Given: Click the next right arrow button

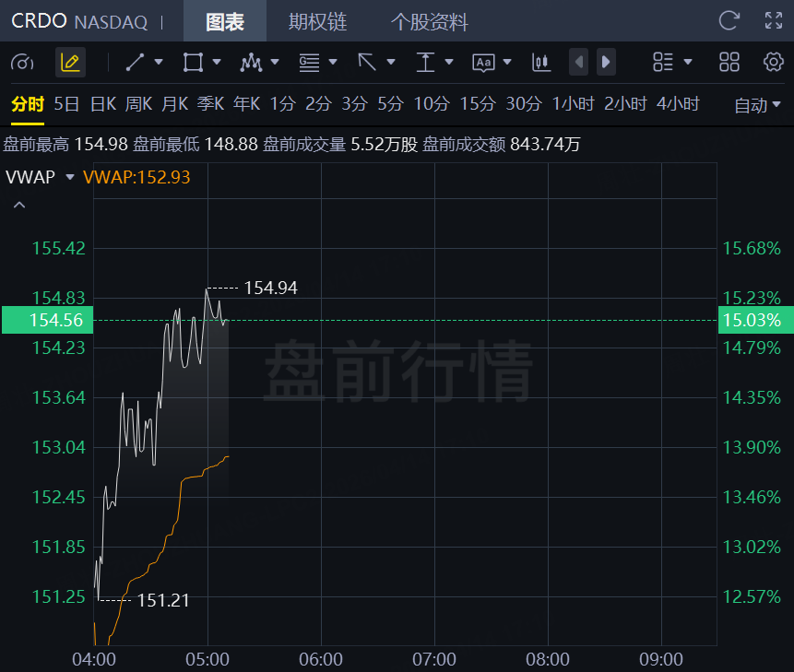Looking at the screenshot, I should pos(606,62).
